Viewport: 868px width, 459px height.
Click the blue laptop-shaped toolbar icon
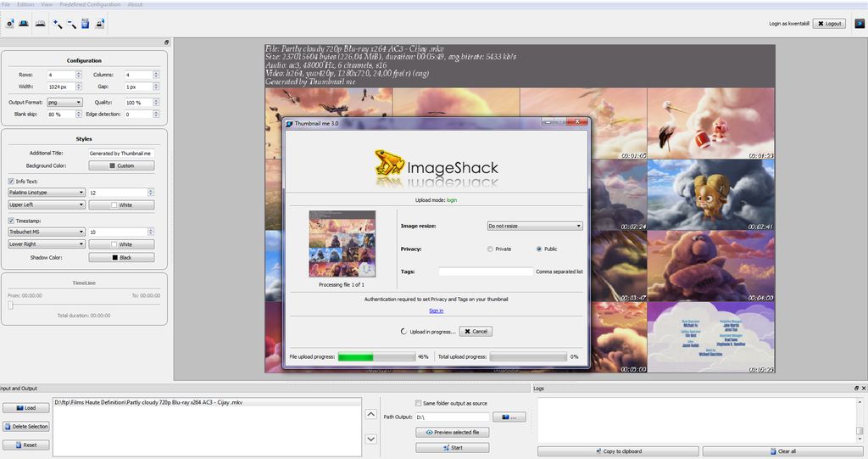click(x=24, y=24)
